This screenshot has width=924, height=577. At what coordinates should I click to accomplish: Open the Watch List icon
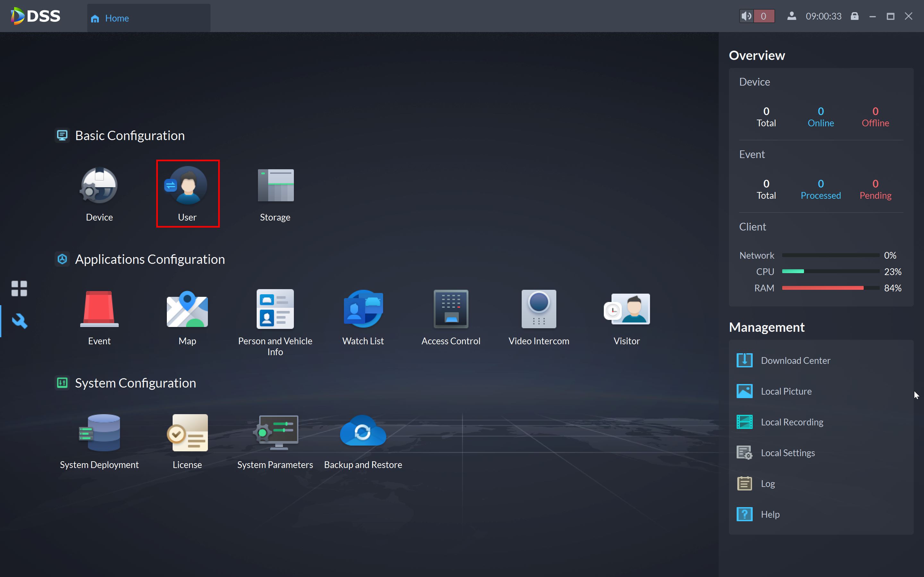click(363, 309)
